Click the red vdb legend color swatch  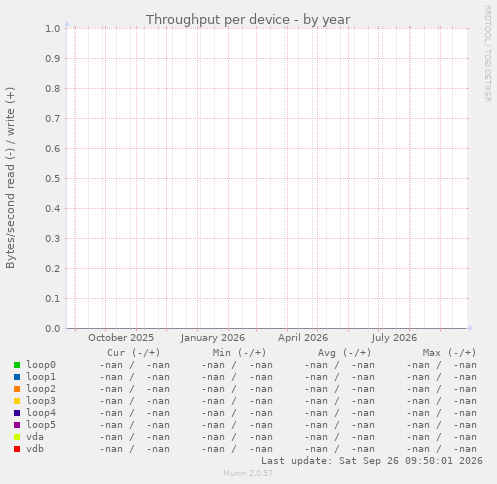pyautogui.click(x=17, y=449)
